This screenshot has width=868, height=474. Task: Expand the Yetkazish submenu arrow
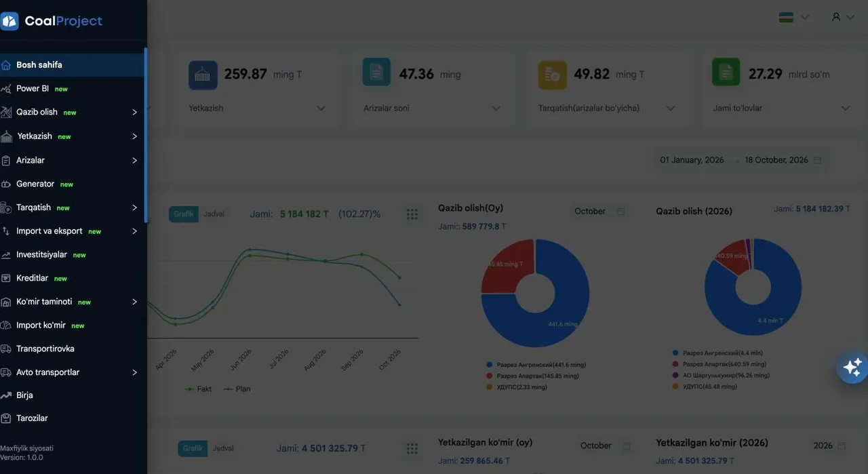pyautogui.click(x=134, y=136)
